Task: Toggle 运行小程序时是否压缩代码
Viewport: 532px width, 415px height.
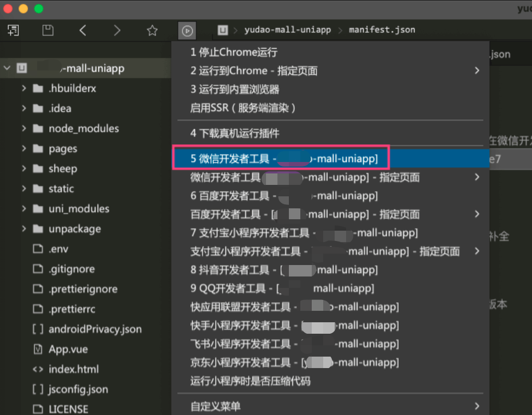Action: 251,381
